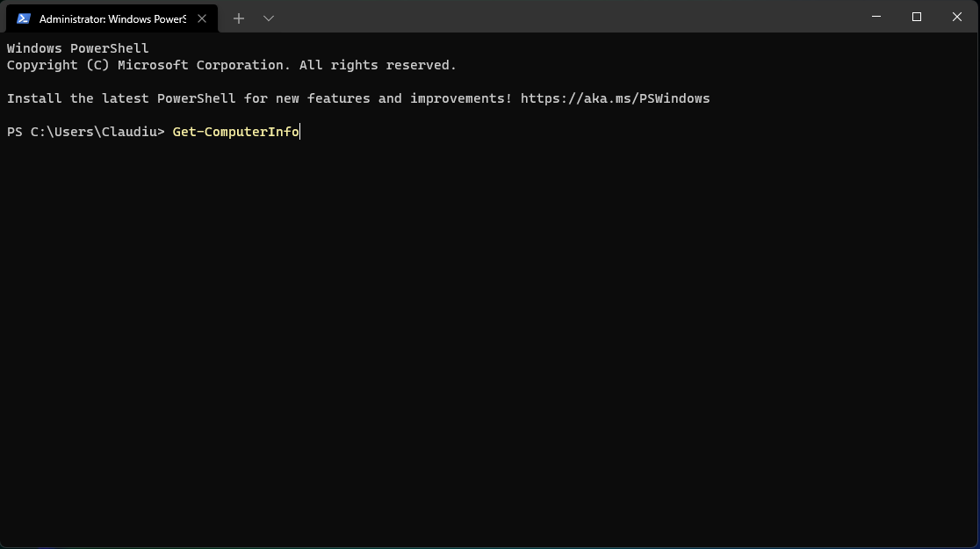Minimize the Windows Terminal window
Image resolution: width=980 pixels, height=549 pixels.
point(876,17)
